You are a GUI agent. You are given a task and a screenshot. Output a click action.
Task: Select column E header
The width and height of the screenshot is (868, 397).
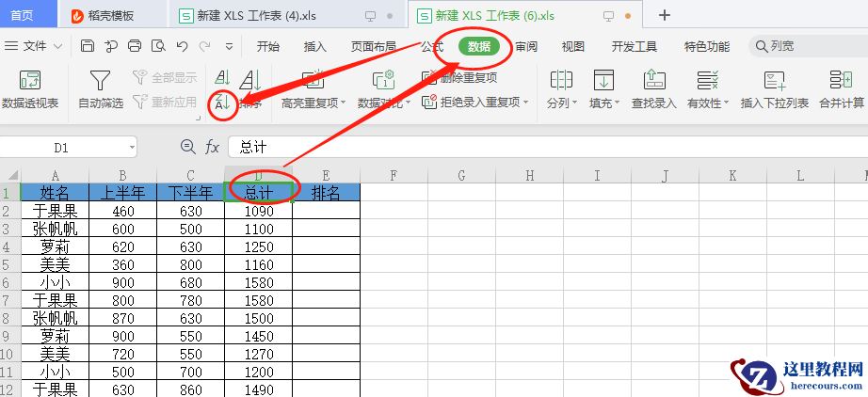click(326, 176)
